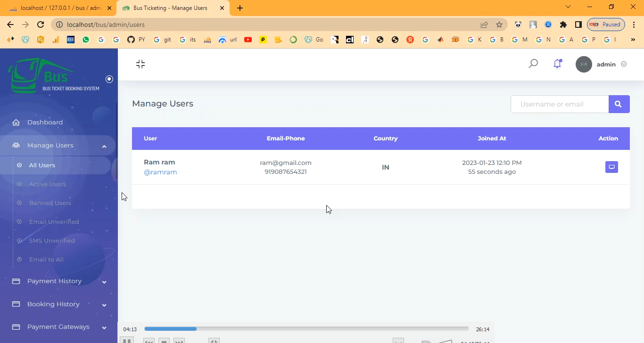Bookmark this page with star icon

[499, 24]
